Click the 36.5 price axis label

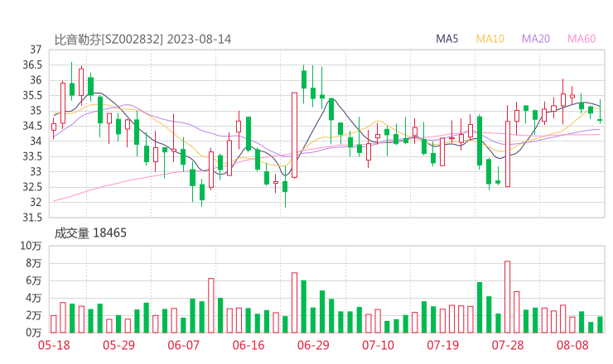32,65
